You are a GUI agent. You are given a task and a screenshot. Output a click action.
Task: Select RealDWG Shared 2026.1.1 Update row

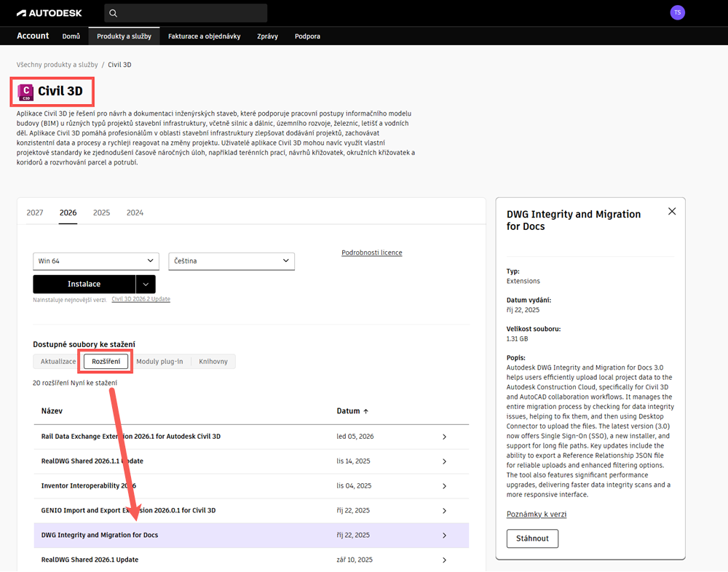click(x=251, y=461)
